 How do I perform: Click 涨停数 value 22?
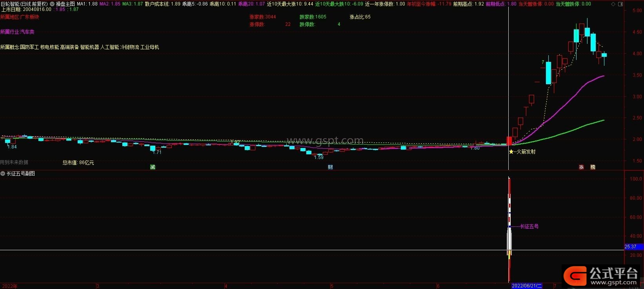pos(288,24)
